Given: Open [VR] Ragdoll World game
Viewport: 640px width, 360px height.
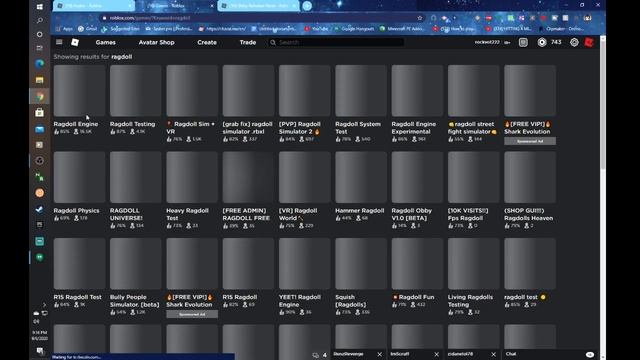Looking at the screenshot, I should click(x=304, y=177).
